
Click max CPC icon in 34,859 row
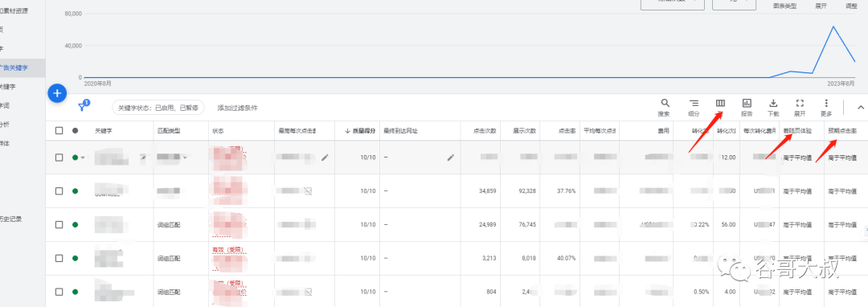pyautogui.click(x=309, y=190)
